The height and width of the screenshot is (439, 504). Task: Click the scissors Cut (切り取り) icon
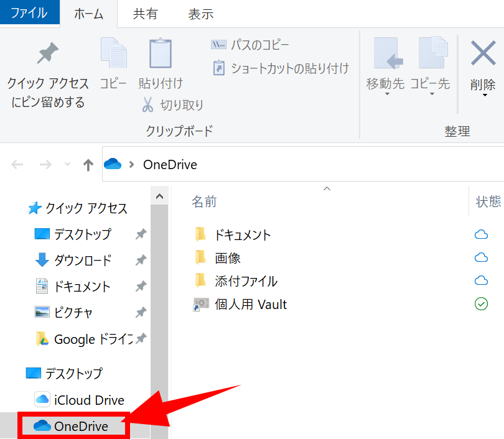pos(147,104)
